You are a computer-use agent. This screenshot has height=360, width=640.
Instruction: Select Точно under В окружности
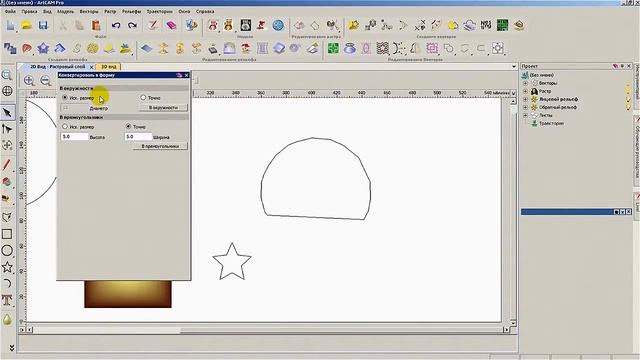[x=143, y=98]
